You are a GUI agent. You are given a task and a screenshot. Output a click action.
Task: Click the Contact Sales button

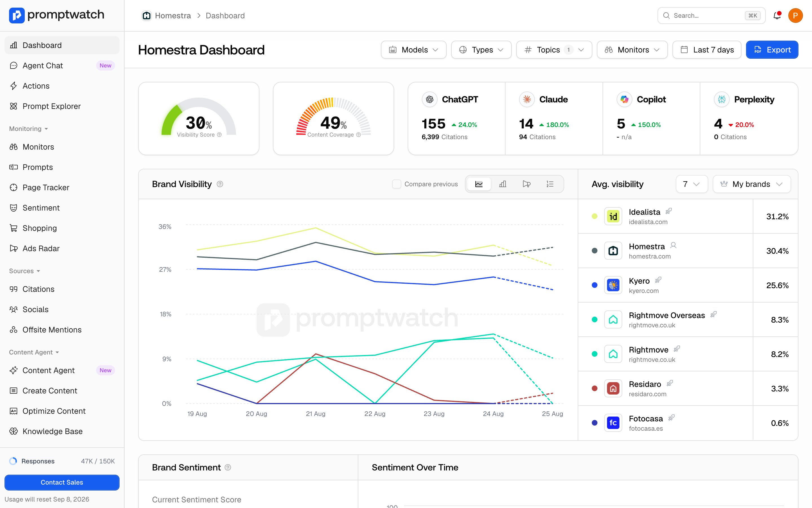coord(62,483)
